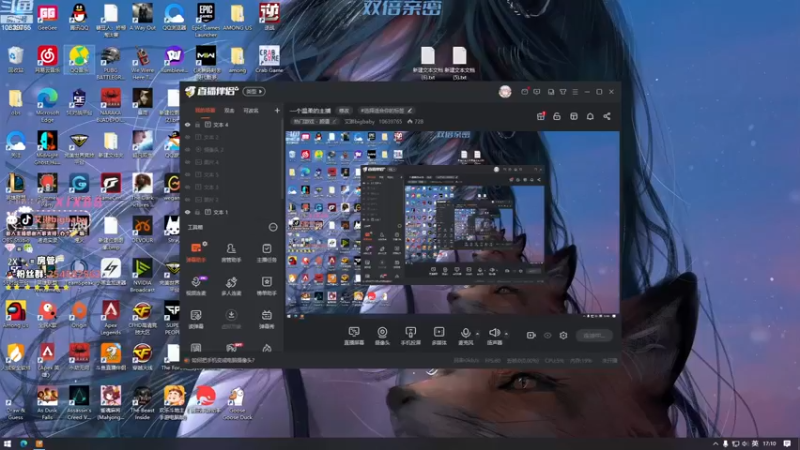800x450 pixels.
Task: Open the Recycle Bin on desktop
Action: coord(16,60)
